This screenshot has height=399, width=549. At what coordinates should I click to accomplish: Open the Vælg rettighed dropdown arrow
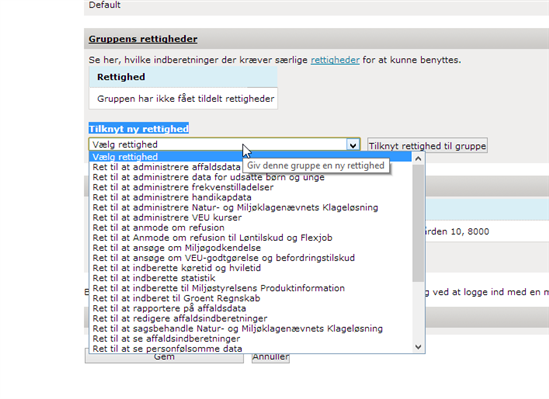click(353, 145)
